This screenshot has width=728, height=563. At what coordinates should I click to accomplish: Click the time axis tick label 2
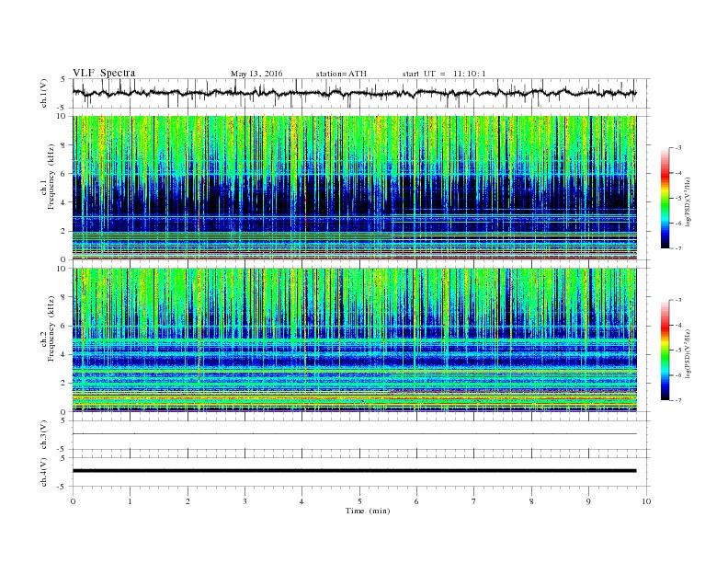click(x=188, y=501)
